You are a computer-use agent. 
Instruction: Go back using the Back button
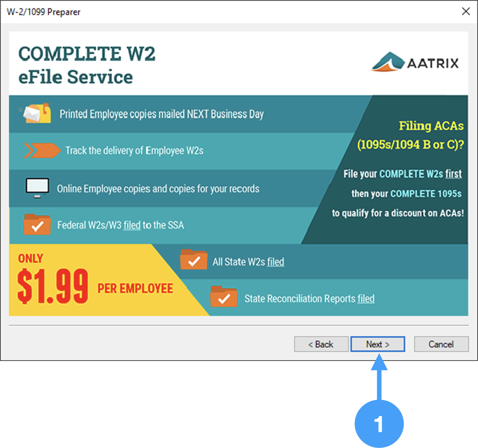[321, 344]
